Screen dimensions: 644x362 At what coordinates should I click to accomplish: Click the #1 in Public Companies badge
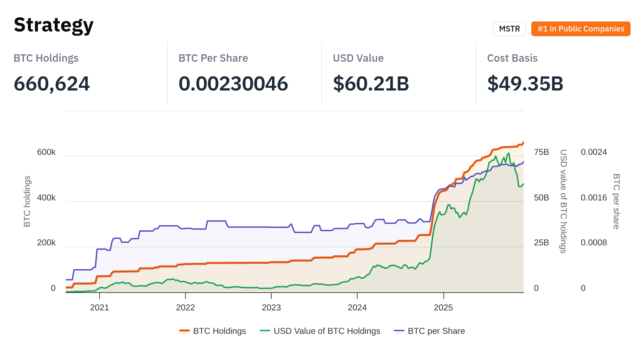(x=581, y=29)
